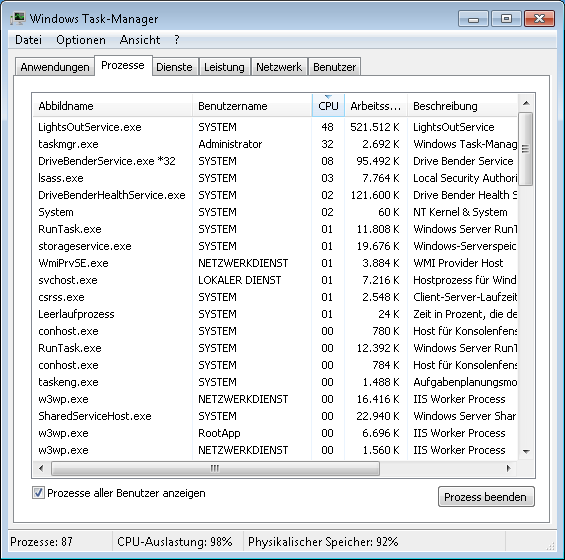
Task: Select w3wp.exe using 16.416 K
Action: pos(275,399)
